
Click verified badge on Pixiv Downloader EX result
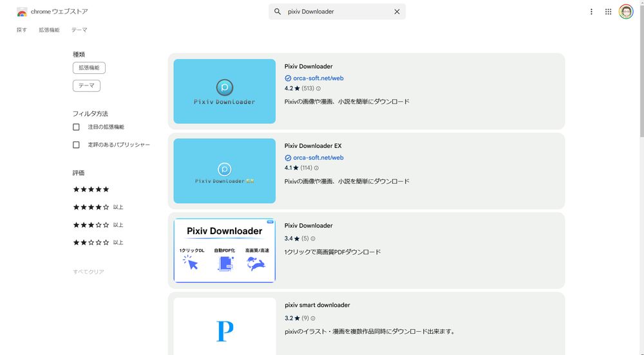[288, 158]
